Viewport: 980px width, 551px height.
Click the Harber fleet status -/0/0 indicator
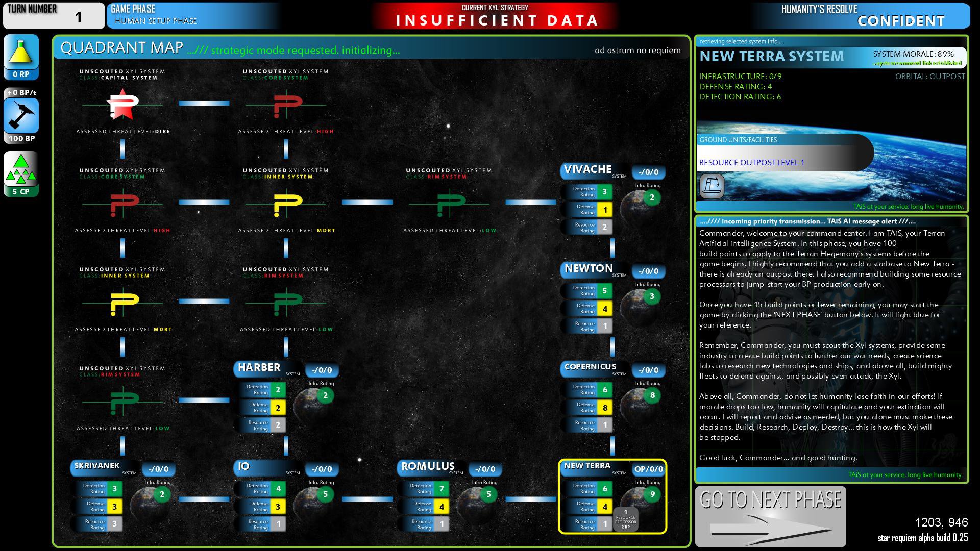[x=322, y=370]
